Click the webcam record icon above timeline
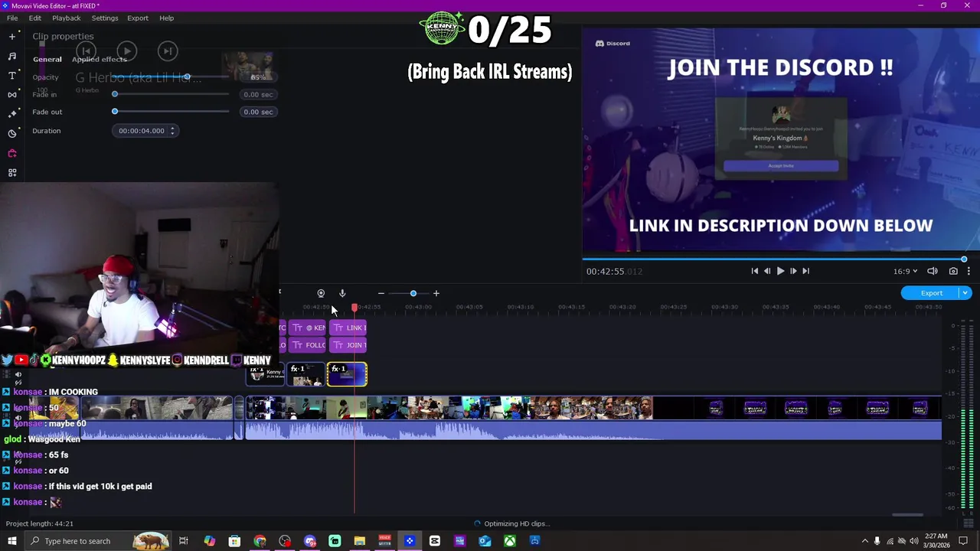This screenshot has width=980, height=551. click(321, 293)
